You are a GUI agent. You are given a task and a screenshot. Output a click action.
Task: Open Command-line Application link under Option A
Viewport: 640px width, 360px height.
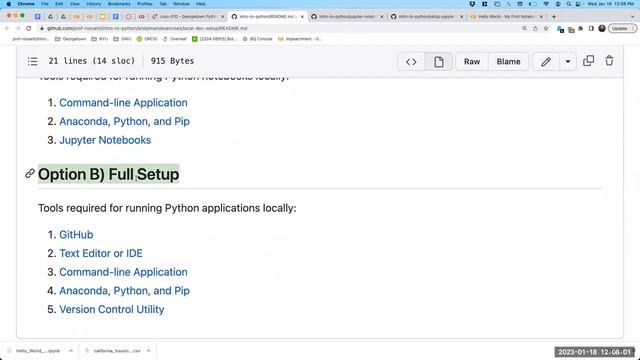pyautogui.click(x=123, y=103)
